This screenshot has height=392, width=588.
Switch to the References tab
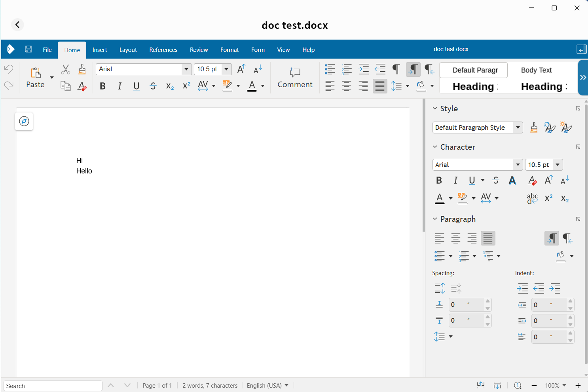click(x=163, y=50)
